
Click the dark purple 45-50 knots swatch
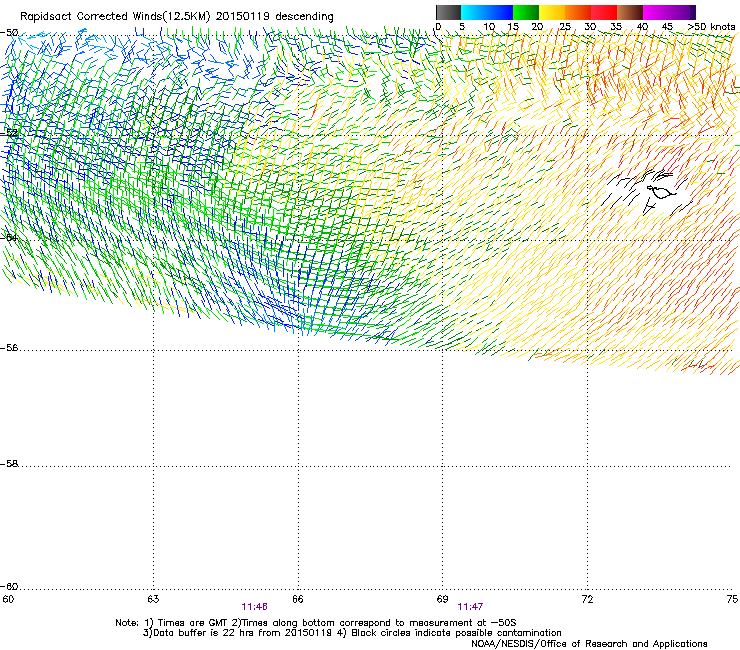point(682,12)
